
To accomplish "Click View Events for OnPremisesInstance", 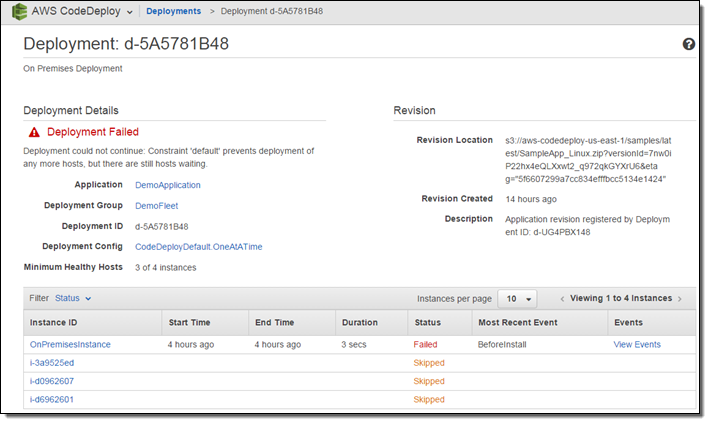I will coord(636,344).
